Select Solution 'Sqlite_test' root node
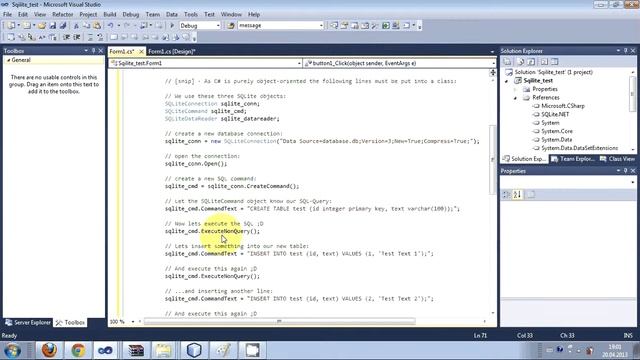The width and height of the screenshot is (640, 360). (x=553, y=72)
